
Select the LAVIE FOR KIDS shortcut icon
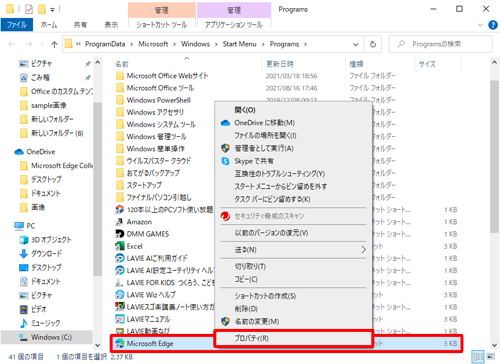point(119,283)
